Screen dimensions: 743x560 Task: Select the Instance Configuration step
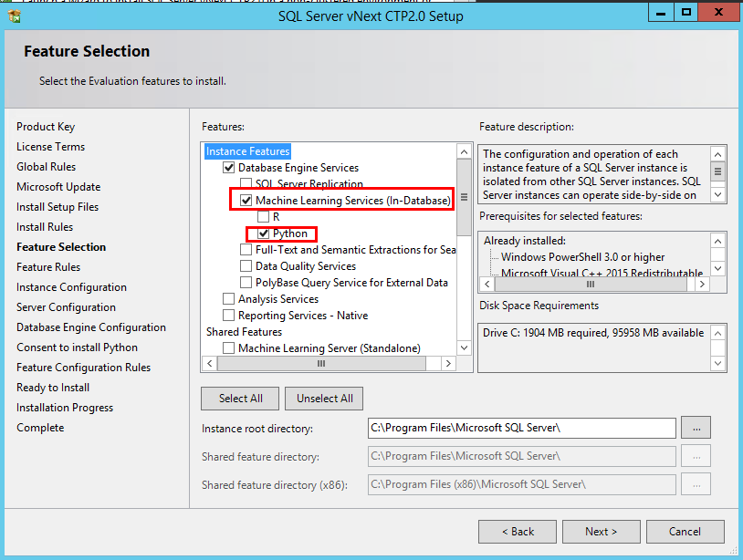(71, 287)
